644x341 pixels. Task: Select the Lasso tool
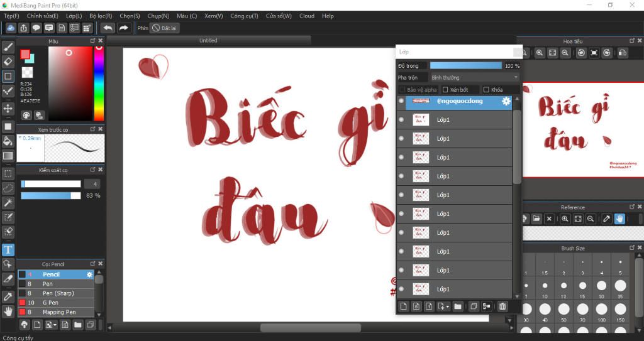[8, 188]
